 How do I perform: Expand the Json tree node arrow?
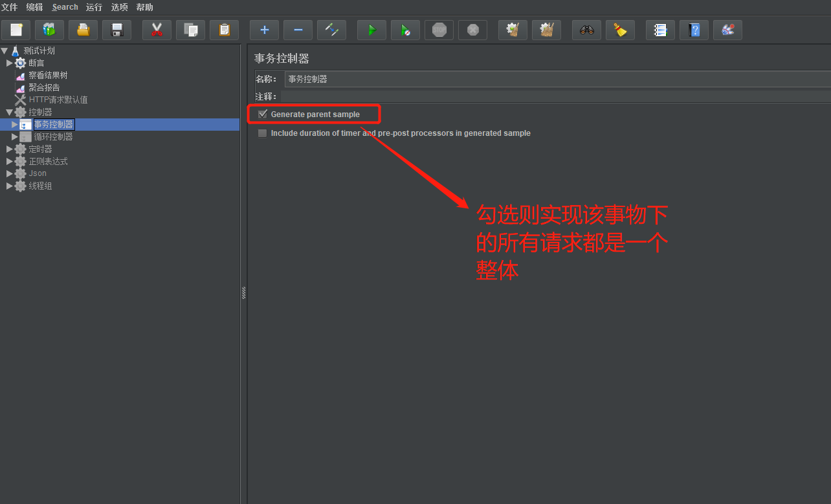(10, 173)
